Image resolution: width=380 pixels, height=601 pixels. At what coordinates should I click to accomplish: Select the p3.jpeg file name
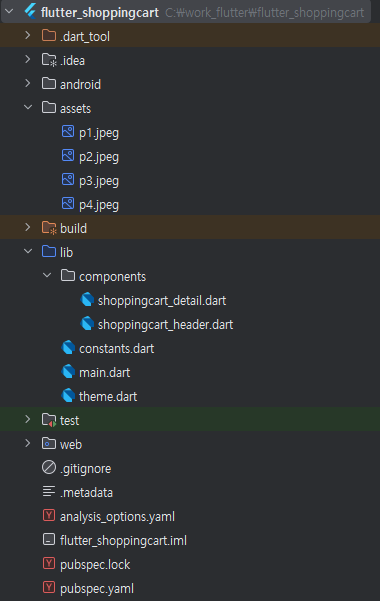99,181
